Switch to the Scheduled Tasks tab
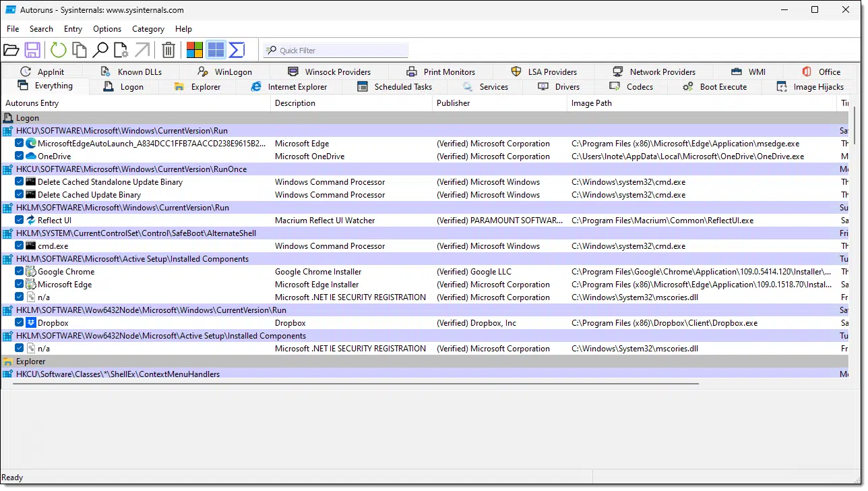Screen dimensions: 868x491 click(x=394, y=86)
